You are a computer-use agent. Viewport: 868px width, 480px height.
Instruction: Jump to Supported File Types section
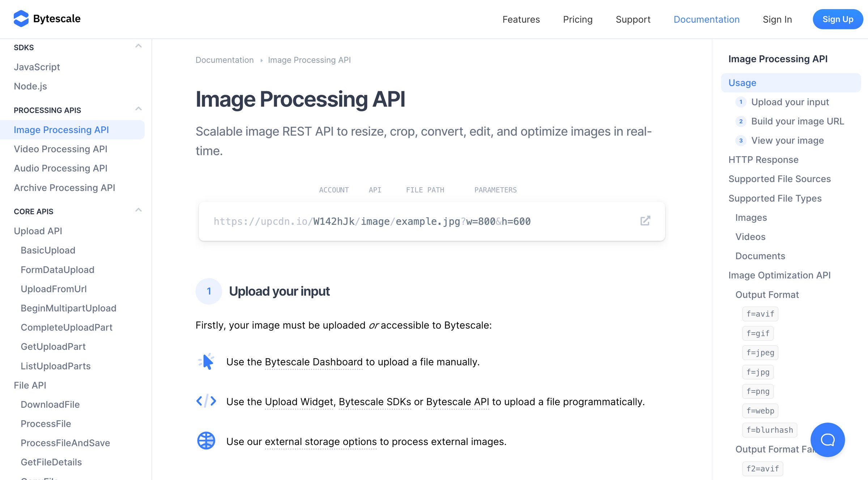tap(775, 198)
